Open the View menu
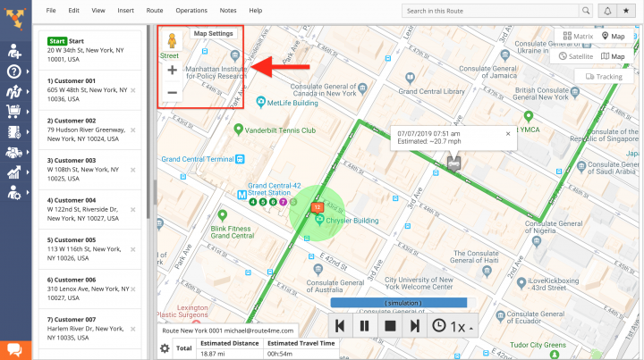Screen dimensions: 644x360 click(x=98, y=11)
